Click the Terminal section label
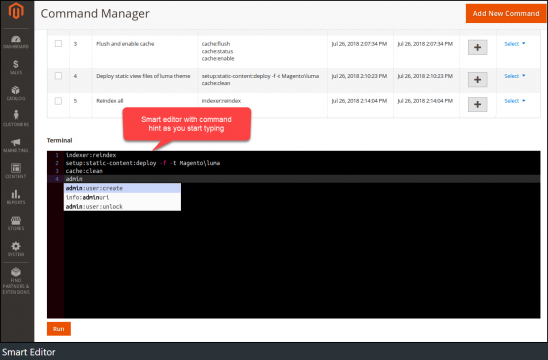 coord(59,141)
